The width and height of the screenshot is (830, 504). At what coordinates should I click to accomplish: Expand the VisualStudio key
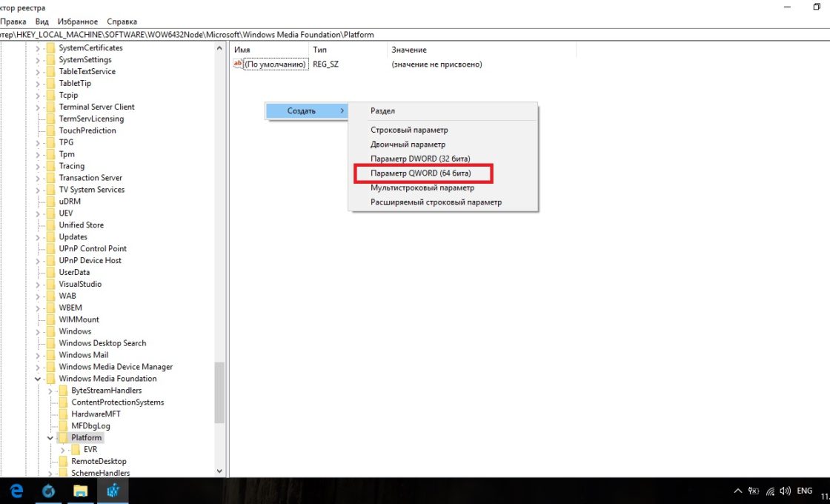(38, 285)
